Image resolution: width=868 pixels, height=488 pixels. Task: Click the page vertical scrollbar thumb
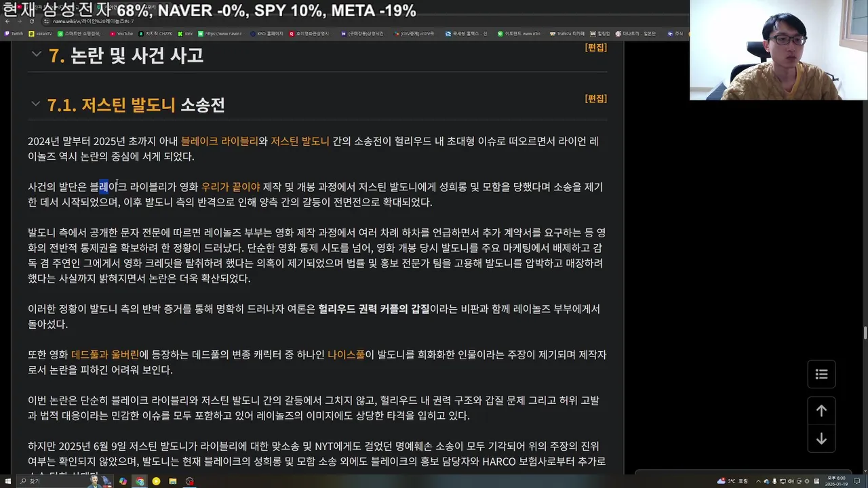(865, 333)
